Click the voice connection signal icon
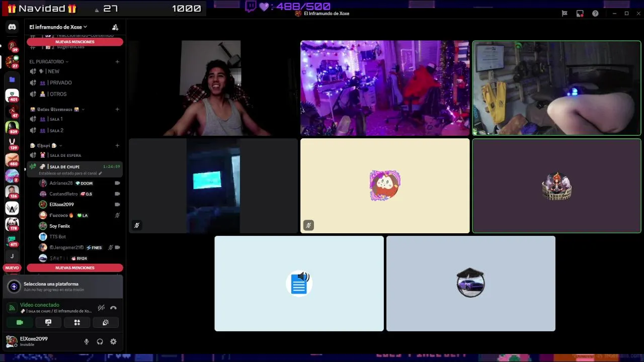This screenshot has width=644, height=362. tap(12, 308)
